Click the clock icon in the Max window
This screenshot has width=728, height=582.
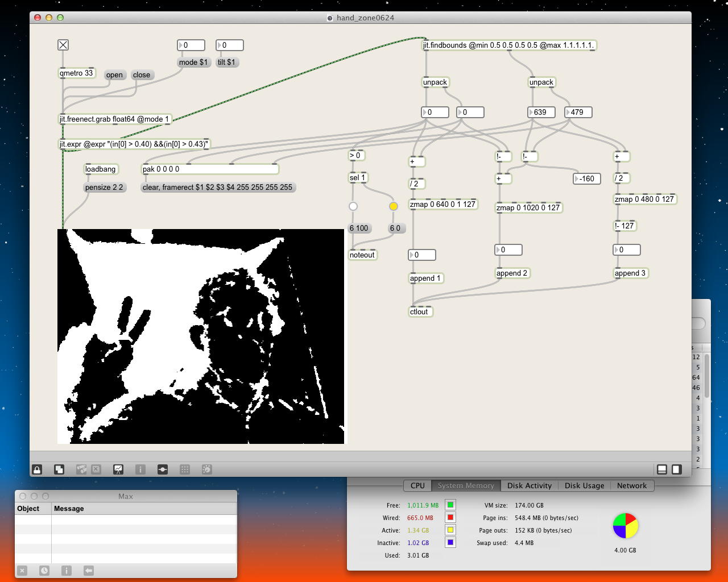click(x=44, y=571)
